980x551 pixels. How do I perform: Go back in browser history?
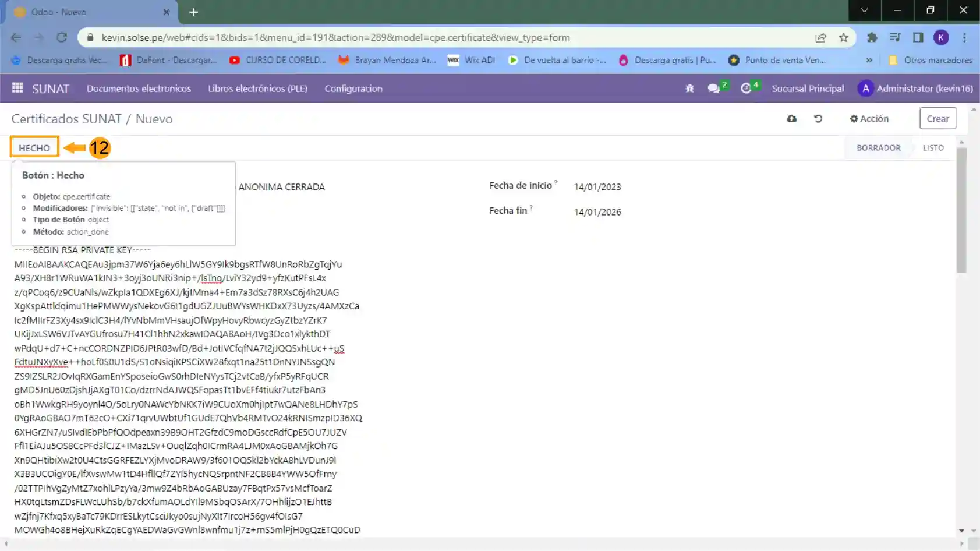click(16, 37)
